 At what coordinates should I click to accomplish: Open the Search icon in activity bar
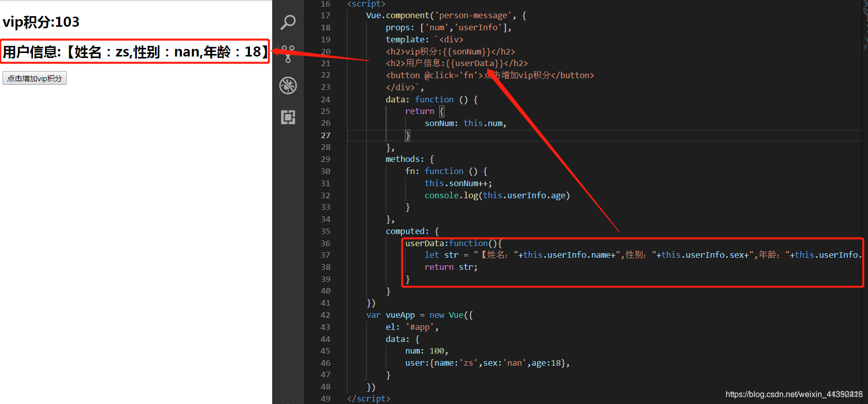(x=288, y=22)
